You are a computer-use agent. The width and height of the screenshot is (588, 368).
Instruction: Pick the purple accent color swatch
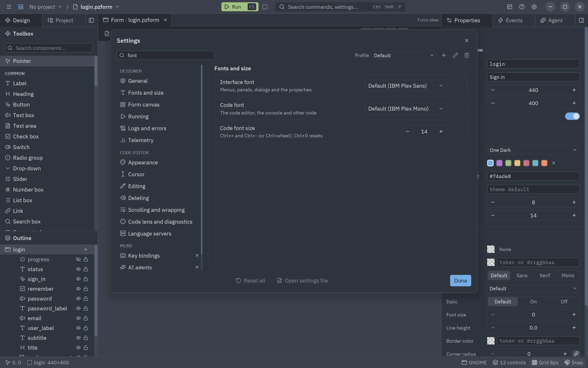tap(499, 163)
